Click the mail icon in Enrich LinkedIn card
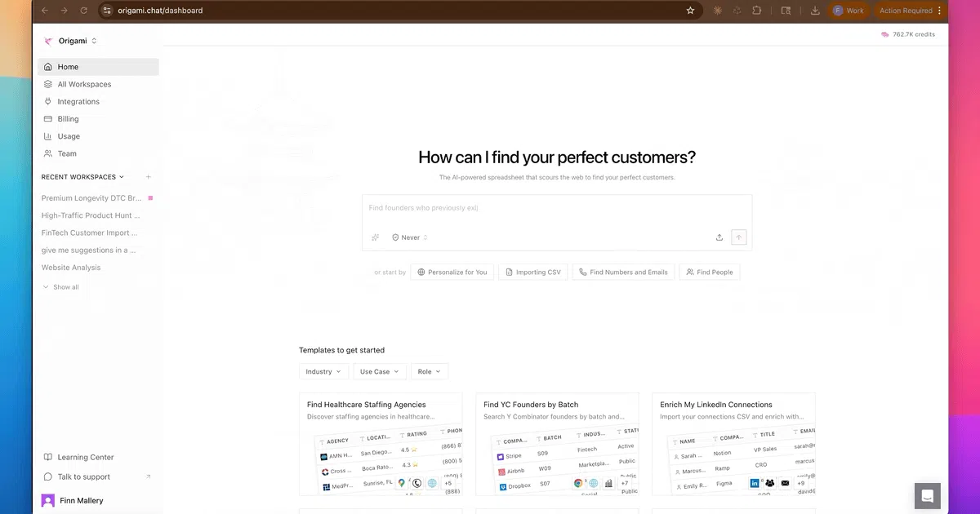This screenshot has width=980, height=514. pyautogui.click(x=785, y=483)
